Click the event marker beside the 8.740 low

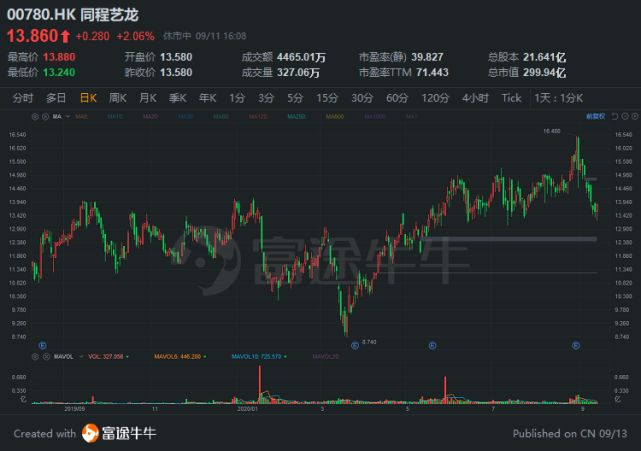[355, 346]
